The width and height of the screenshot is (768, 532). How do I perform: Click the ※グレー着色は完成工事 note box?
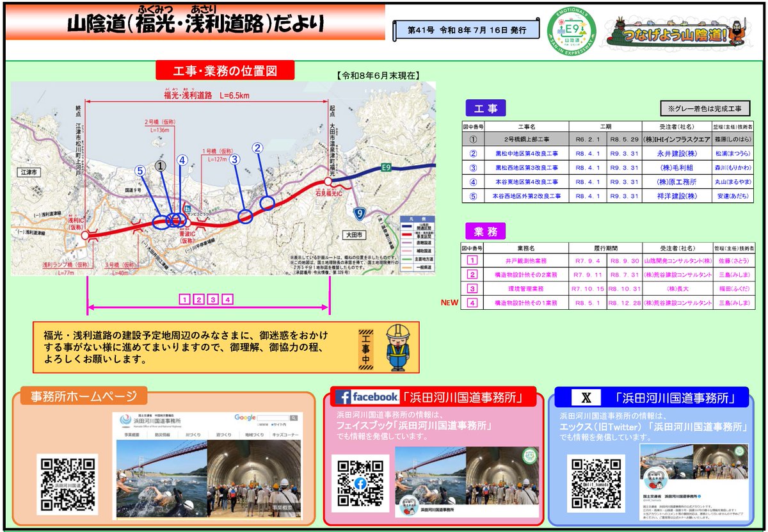705,109
